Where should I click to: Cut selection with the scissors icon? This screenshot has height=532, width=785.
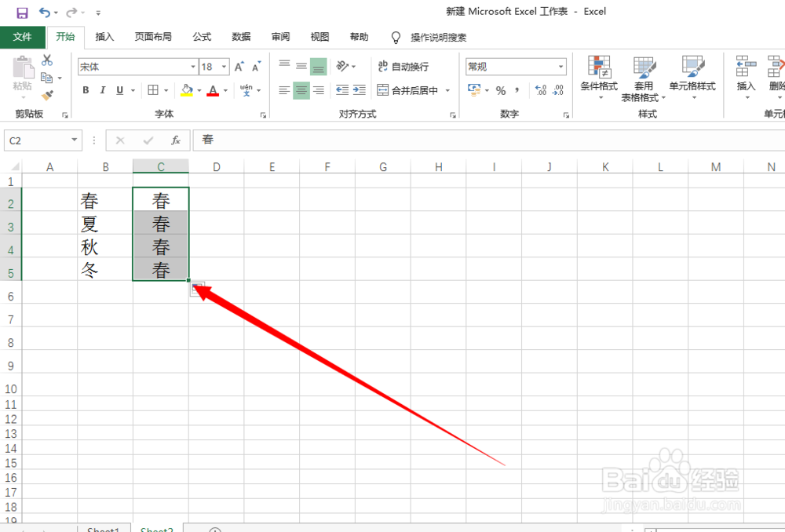pos(47,60)
